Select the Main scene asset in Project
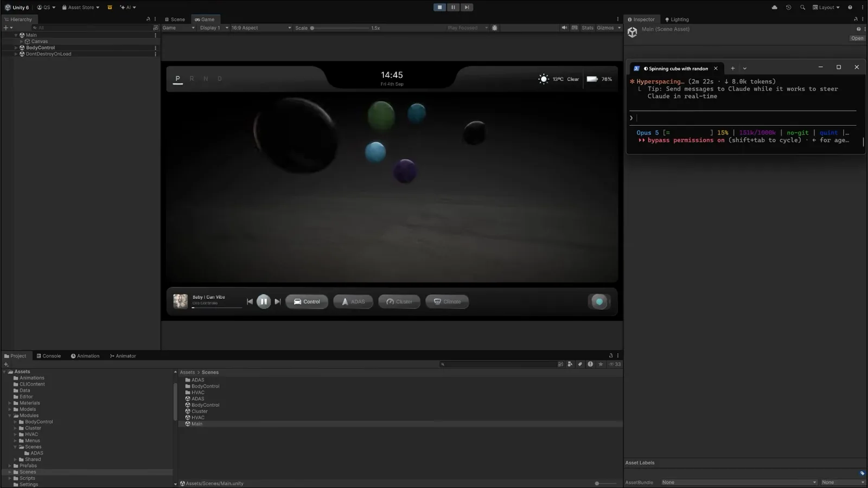Screen dimensions: 868x488 194,423
